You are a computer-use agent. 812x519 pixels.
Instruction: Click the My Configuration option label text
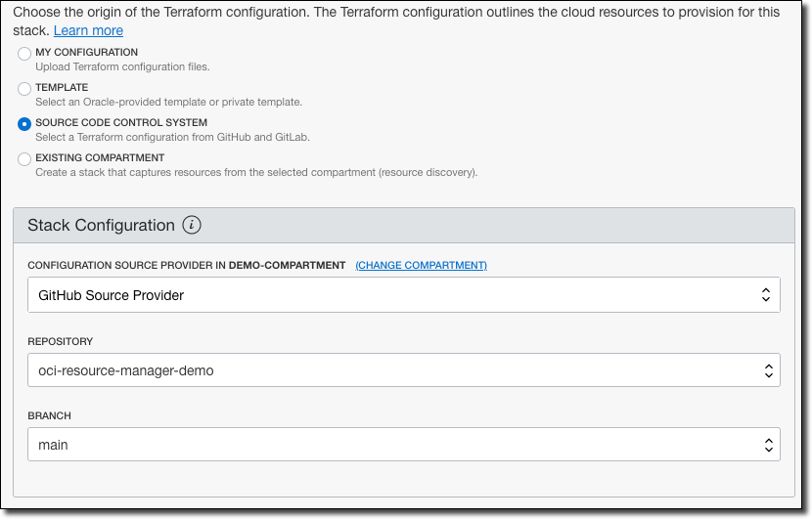click(x=86, y=53)
